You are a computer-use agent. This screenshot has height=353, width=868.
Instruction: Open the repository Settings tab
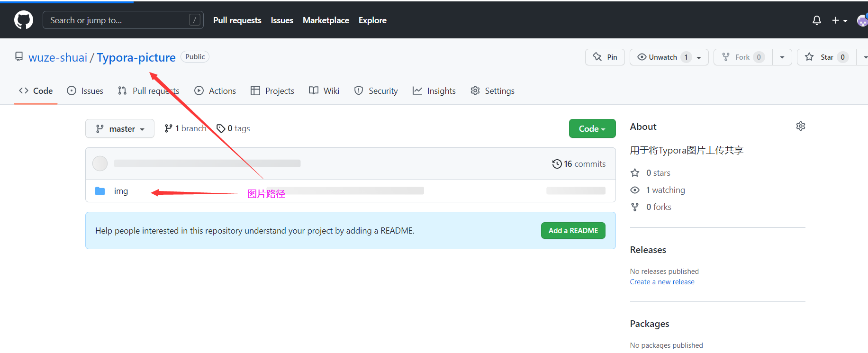tap(492, 91)
